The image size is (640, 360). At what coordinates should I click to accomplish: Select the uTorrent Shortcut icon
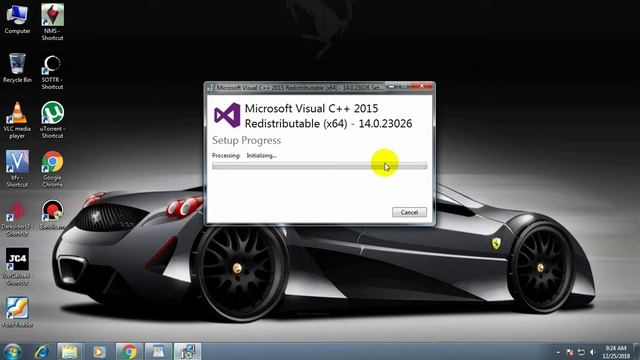pyautogui.click(x=52, y=120)
